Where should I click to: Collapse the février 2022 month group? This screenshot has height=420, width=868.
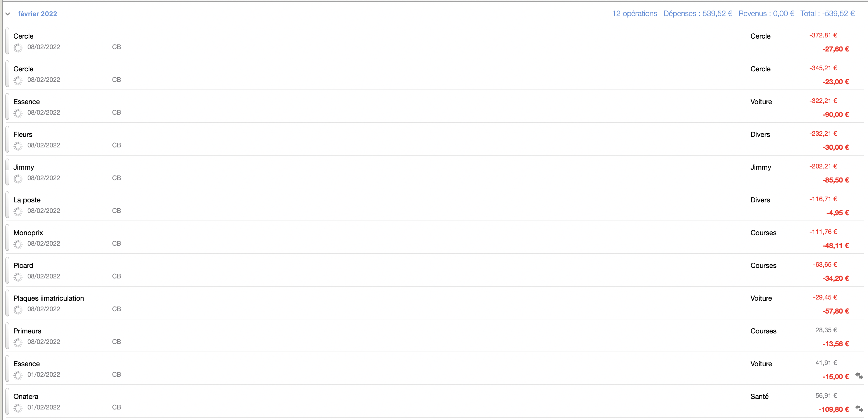(x=8, y=14)
